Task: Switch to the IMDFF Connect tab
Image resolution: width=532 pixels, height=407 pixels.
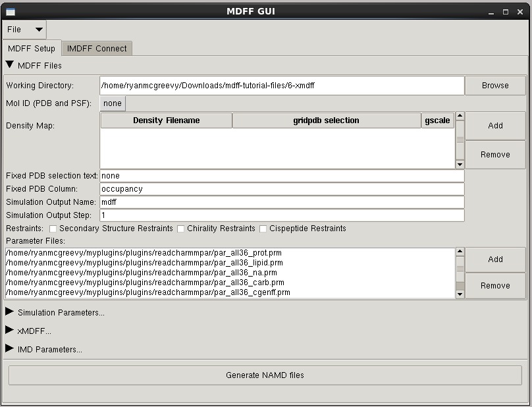Action: (97, 49)
